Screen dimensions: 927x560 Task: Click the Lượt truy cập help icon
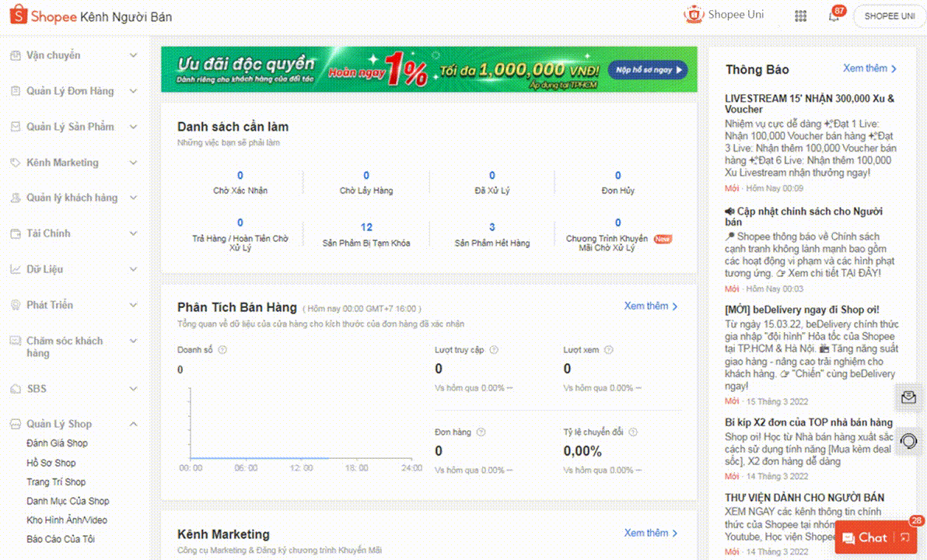tap(495, 350)
